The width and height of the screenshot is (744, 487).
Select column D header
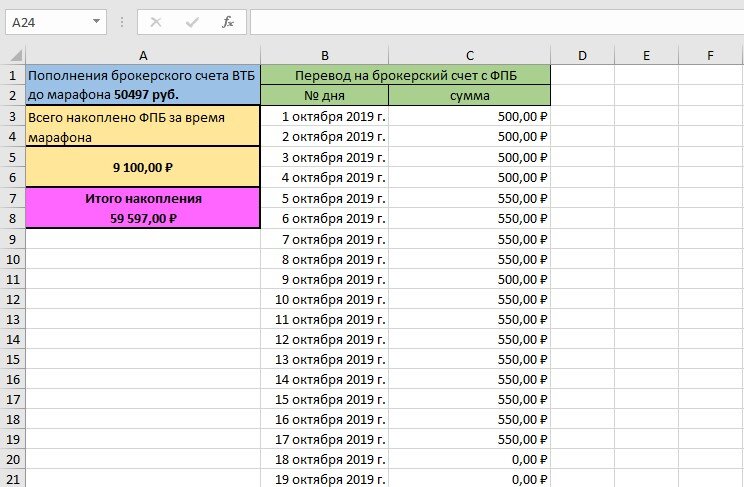pos(582,56)
